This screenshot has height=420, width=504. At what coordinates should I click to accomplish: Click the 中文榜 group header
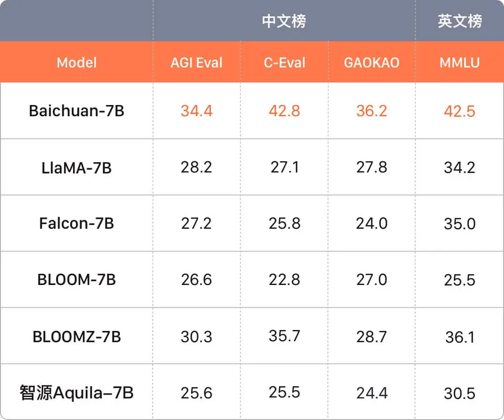pos(284,21)
